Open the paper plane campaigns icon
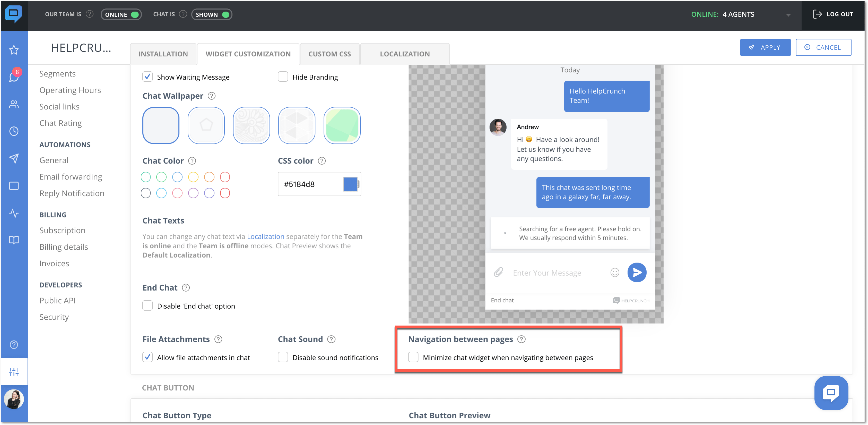 [14, 158]
